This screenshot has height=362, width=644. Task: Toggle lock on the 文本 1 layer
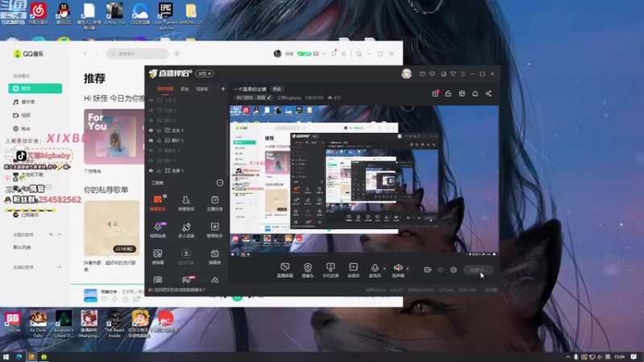159,130
